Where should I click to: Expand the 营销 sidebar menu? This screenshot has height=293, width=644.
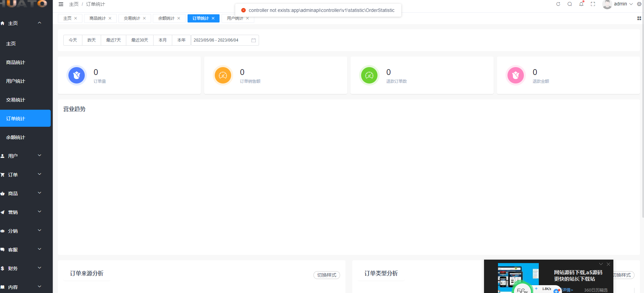point(39,212)
